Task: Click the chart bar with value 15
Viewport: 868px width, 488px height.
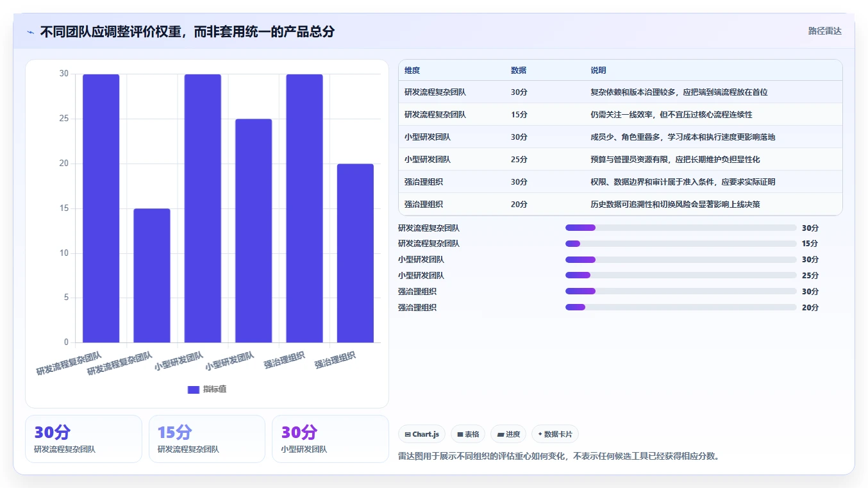Action: coord(152,275)
